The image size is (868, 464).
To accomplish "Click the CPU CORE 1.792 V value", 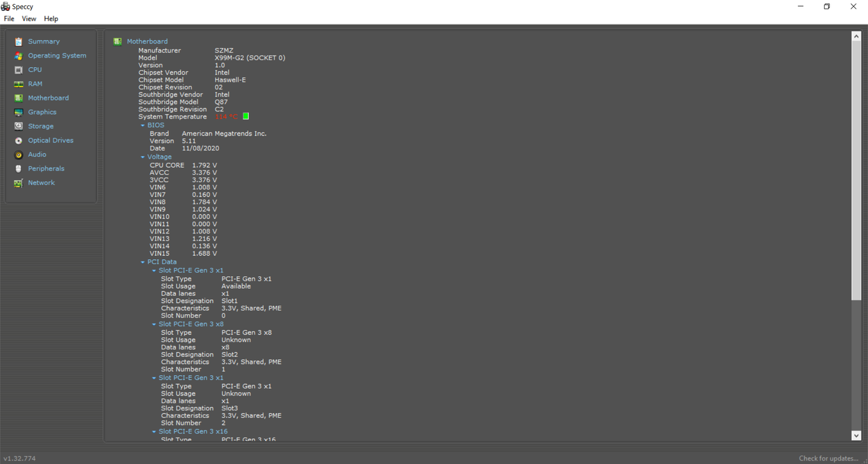I will click(x=204, y=166).
